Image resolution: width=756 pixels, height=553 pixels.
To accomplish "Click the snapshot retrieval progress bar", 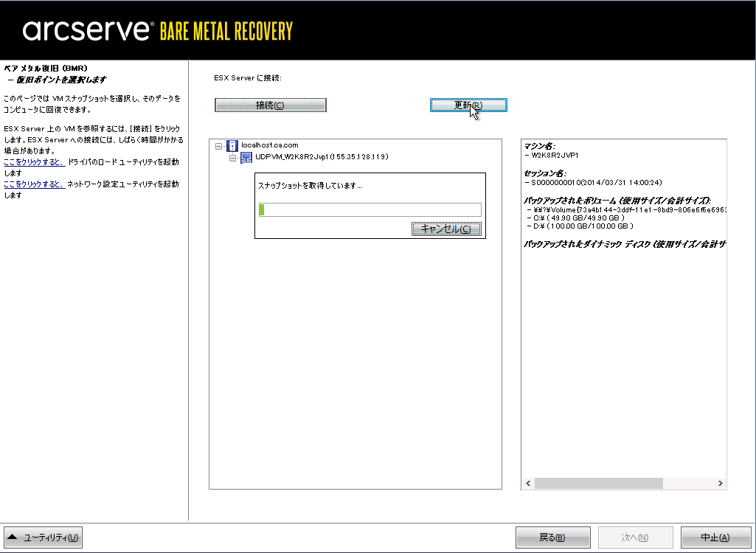I will click(x=370, y=209).
